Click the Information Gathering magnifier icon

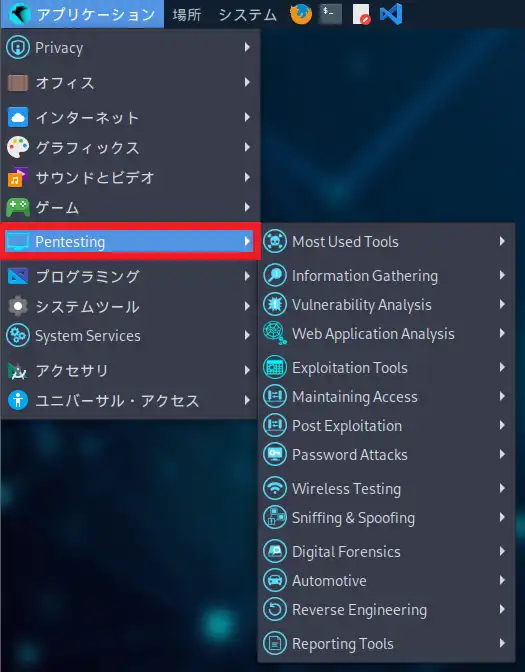[275, 275]
